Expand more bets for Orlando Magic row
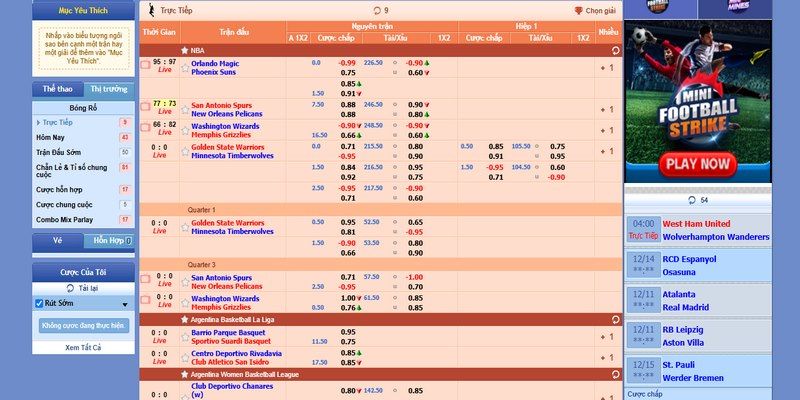The image size is (800, 400). (x=607, y=67)
